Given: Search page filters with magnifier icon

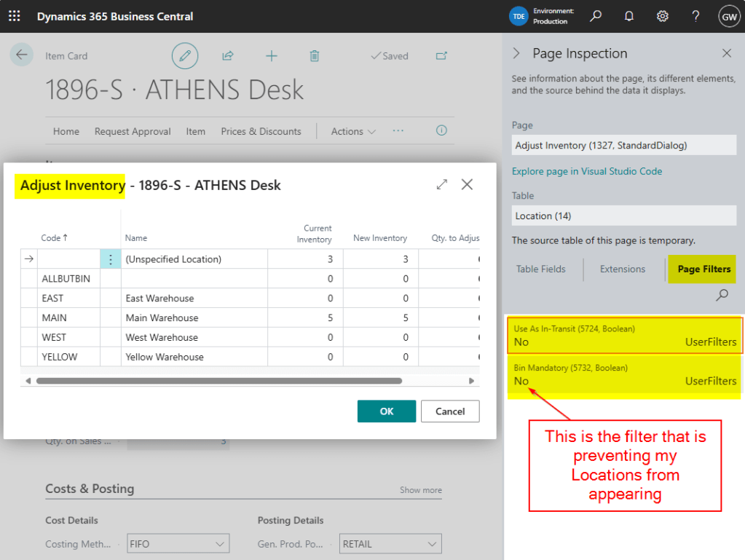Looking at the screenshot, I should pyautogui.click(x=722, y=295).
